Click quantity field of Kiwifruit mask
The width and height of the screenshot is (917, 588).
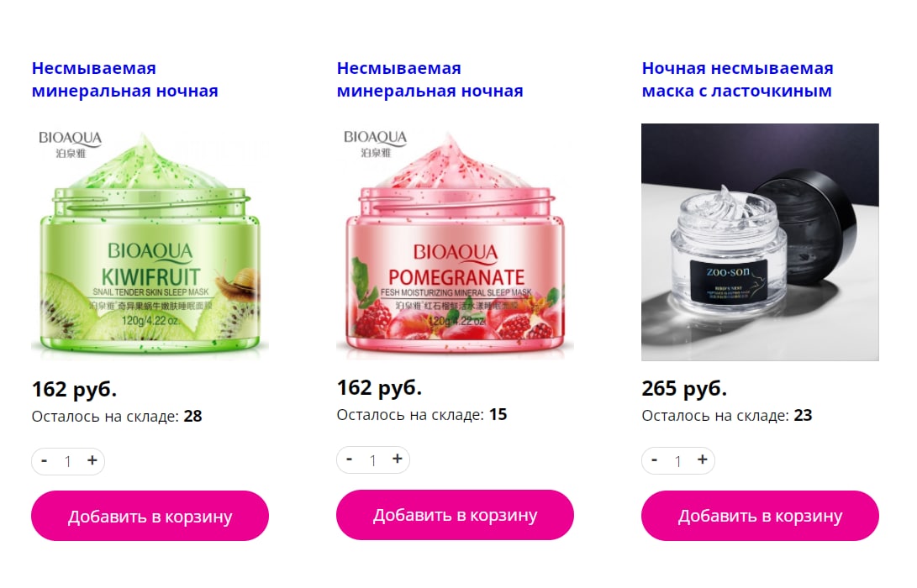(68, 461)
